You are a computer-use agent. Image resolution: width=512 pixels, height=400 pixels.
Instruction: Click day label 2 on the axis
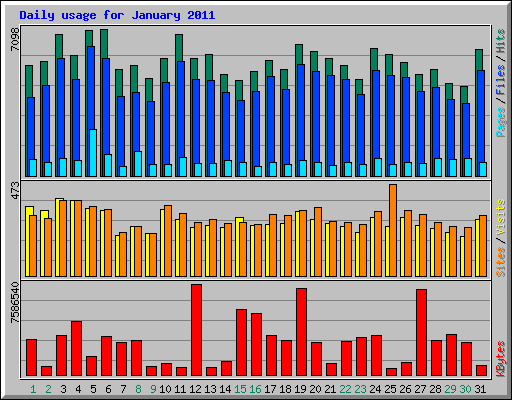click(x=48, y=389)
